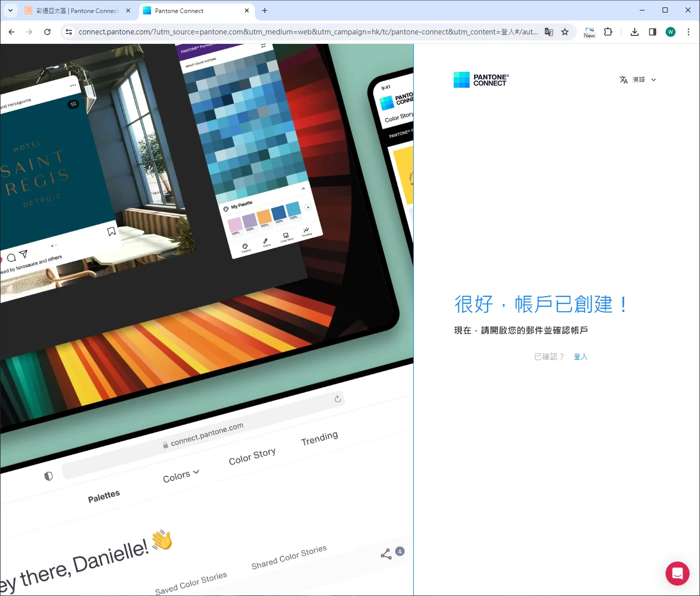700x596 pixels.
Task: Open the browser Downloads icon
Action: pos(634,32)
